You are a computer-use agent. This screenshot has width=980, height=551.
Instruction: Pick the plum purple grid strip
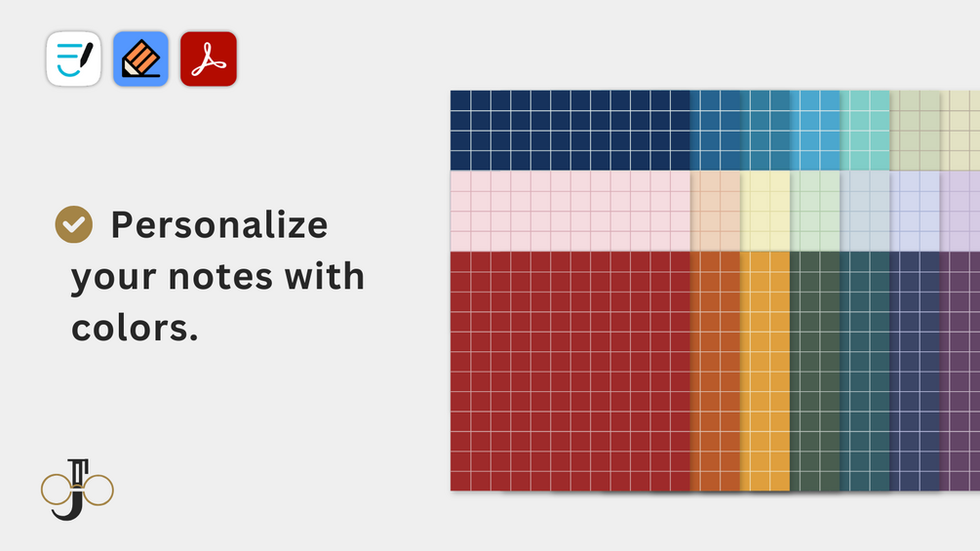tap(960, 371)
